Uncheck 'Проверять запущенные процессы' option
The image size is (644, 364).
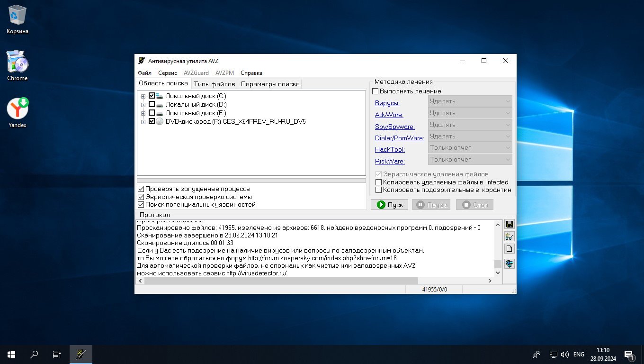click(x=141, y=189)
